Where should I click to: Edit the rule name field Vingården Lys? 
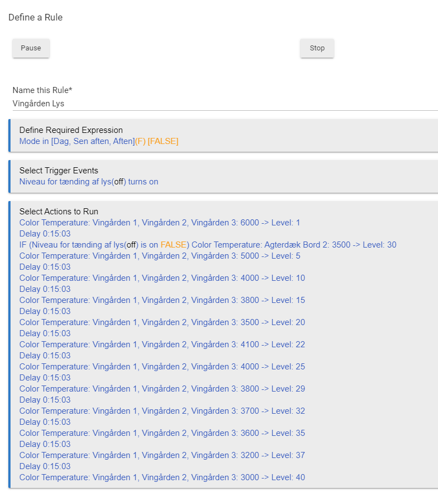(225, 104)
